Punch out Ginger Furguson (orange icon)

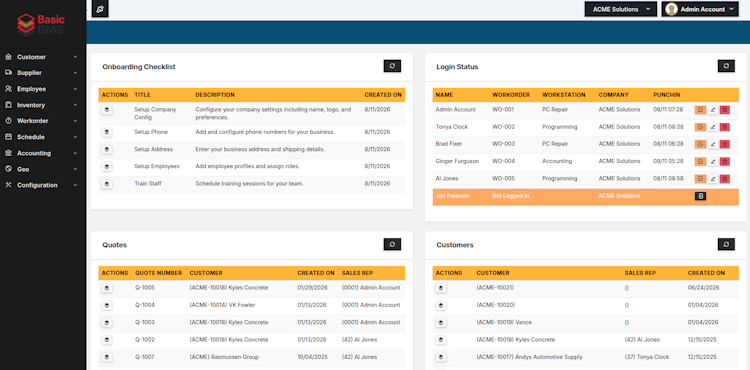coord(700,162)
